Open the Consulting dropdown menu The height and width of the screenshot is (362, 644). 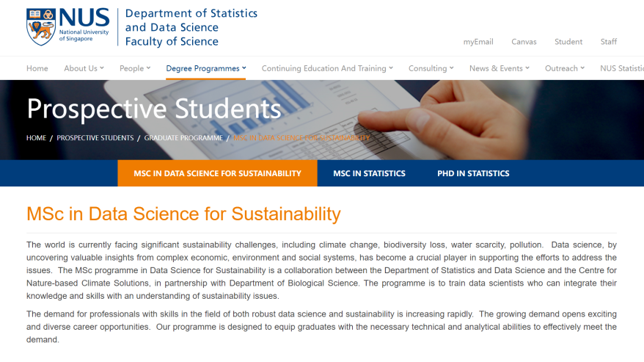431,68
